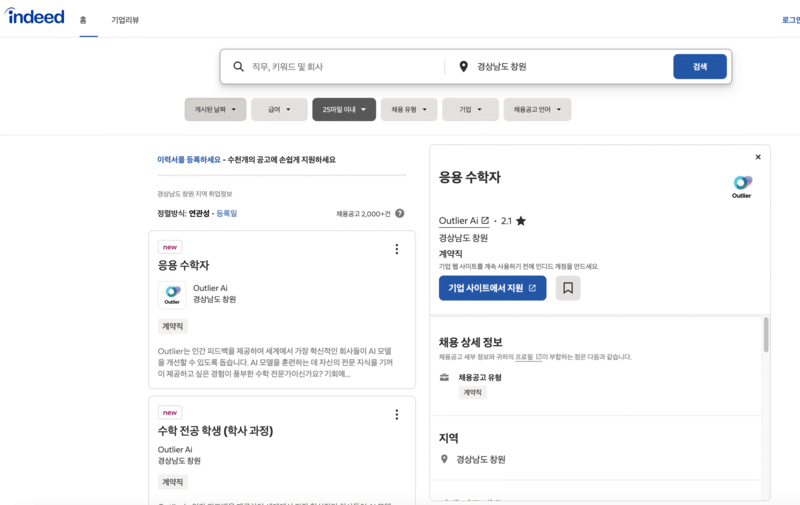Close the job detail panel
Screen dimensions: 800x505
click(758, 157)
